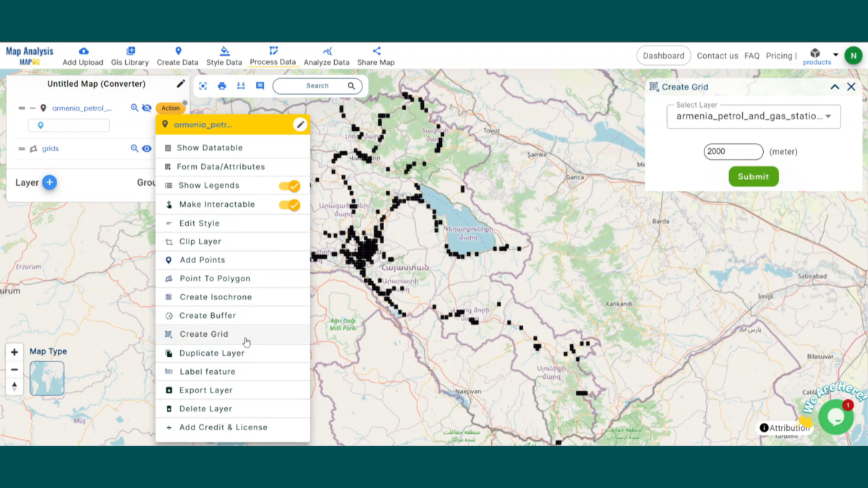This screenshot has height=488, width=868.
Task: Select Create Buffer from the action menu
Action: click(208, 315)
